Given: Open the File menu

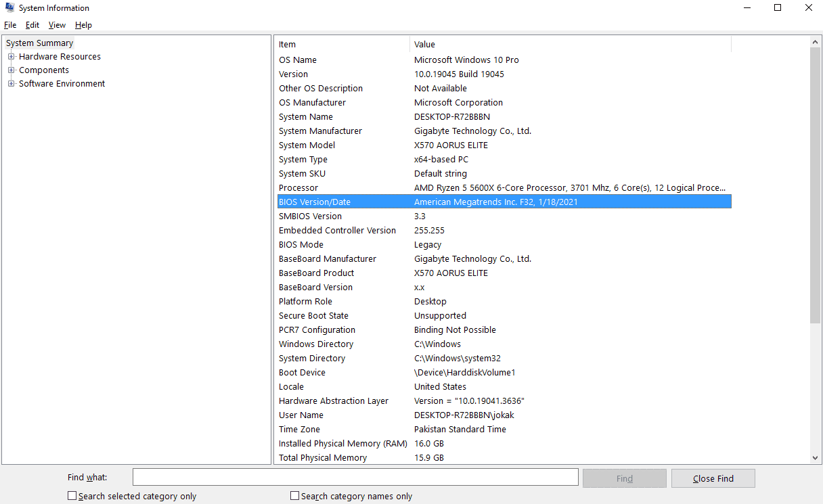Looking at the screenshot, I should pyautogui.click(x=10, y=25).
